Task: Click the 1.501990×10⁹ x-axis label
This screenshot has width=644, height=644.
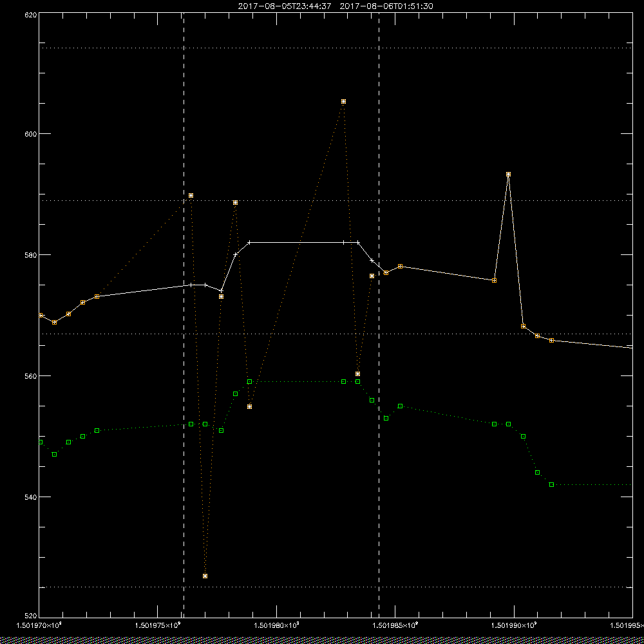Action: click(x=514, y=625)
